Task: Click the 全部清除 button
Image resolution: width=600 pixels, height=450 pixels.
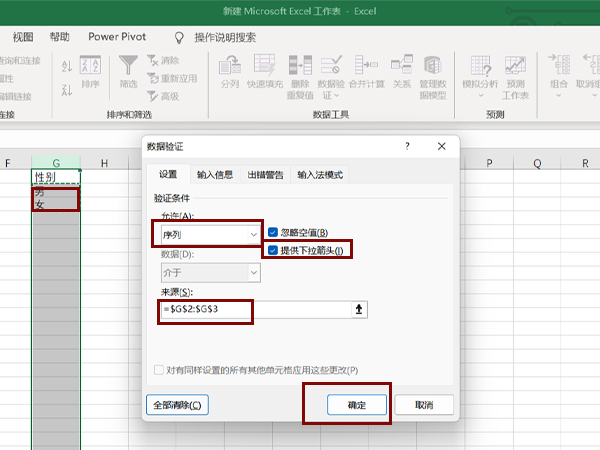Action: (178, 405)
